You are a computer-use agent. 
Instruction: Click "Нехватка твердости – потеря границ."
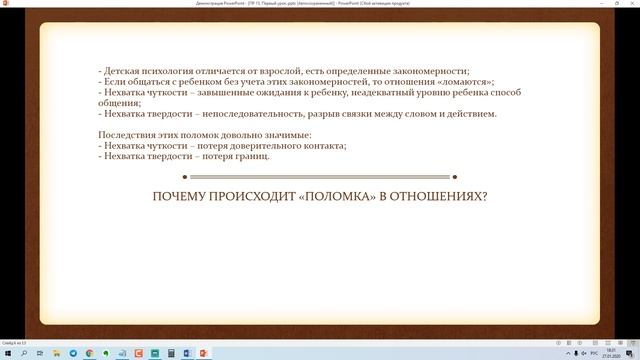(184, 156)
